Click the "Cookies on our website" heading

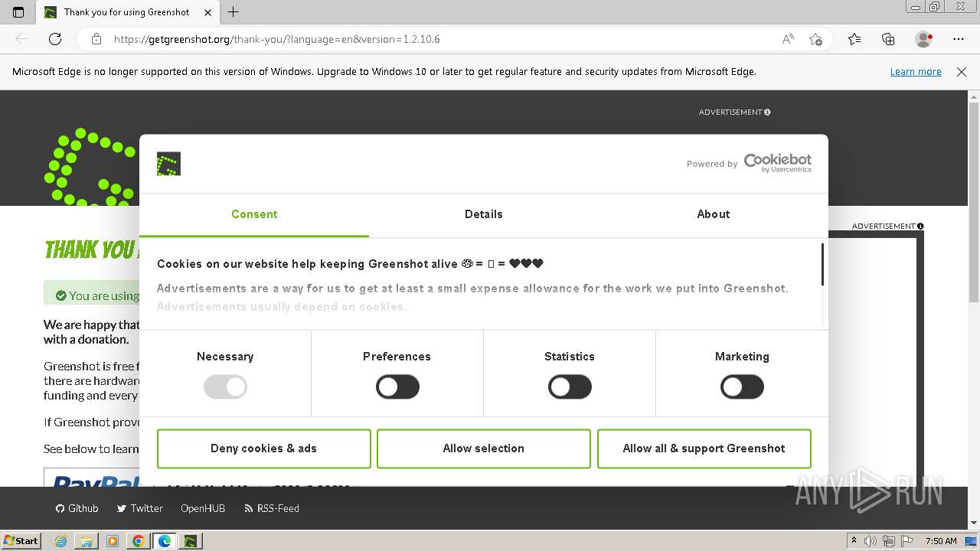click(350, 264)
